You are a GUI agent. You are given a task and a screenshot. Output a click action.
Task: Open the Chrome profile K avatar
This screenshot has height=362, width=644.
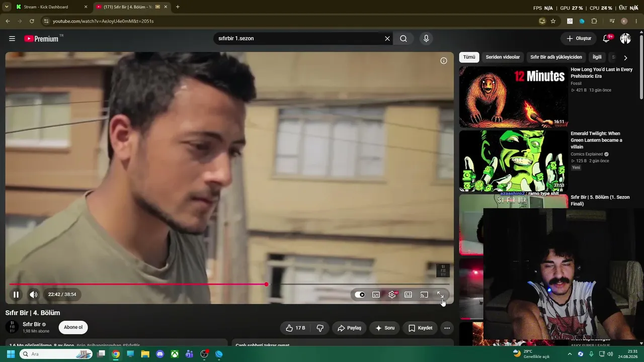[624, 21]
